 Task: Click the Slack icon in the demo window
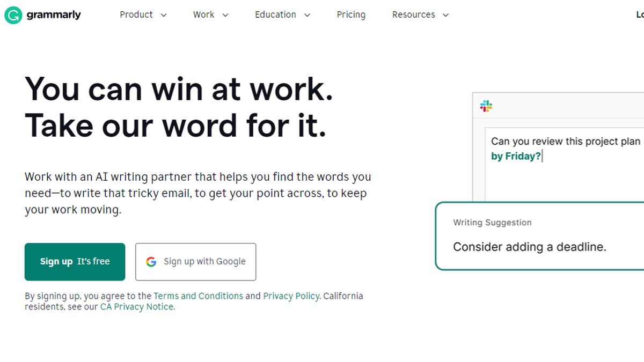point(485,106)
